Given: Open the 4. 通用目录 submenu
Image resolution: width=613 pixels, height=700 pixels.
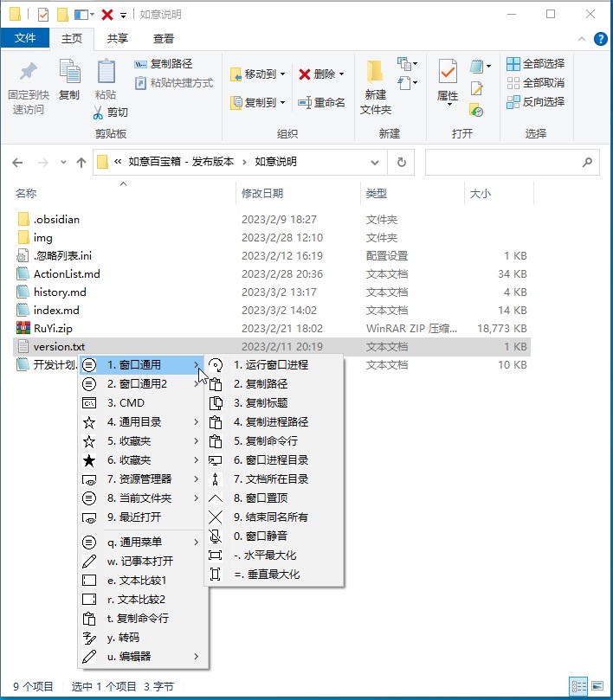Looking at the screenshot, I should pos(143,422).
